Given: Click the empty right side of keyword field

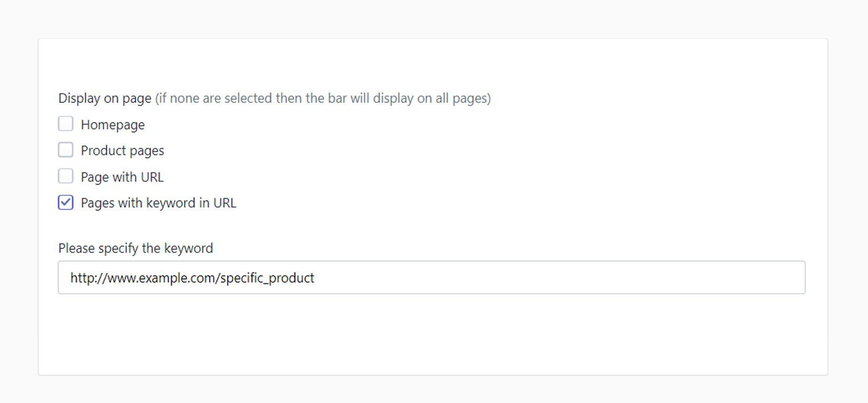Looking at the screenshot, I should click(612, 278).
